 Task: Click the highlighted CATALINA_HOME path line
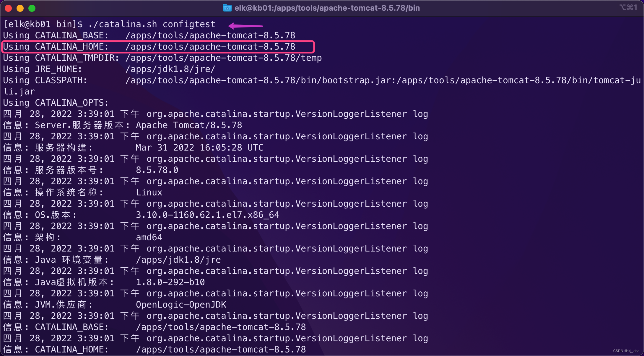(x=210, y=47)
